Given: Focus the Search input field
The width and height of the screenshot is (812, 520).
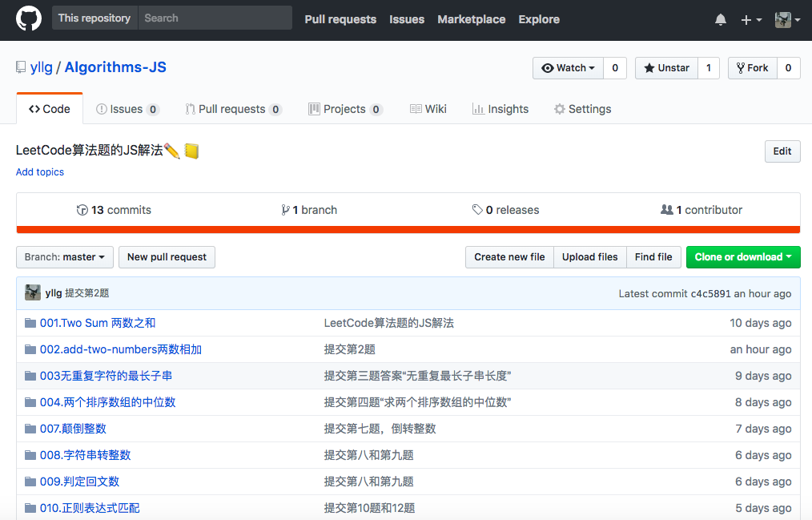Looking at the screenshot, I should 215,18.
